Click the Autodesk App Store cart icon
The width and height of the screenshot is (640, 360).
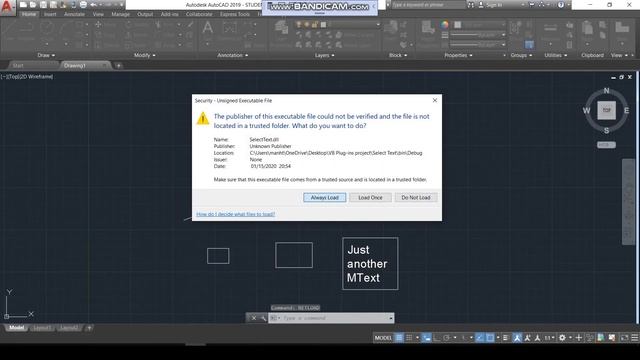pos(531,5)
